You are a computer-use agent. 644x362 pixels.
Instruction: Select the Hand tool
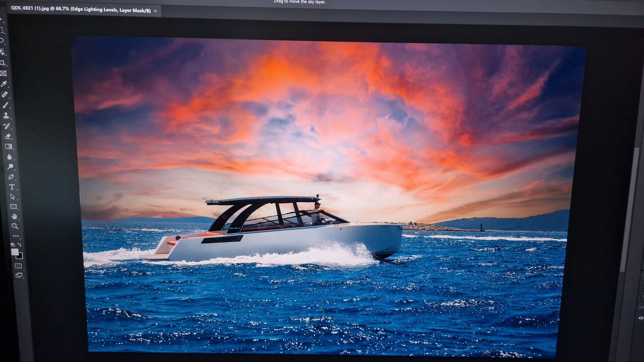click(14, 216)
